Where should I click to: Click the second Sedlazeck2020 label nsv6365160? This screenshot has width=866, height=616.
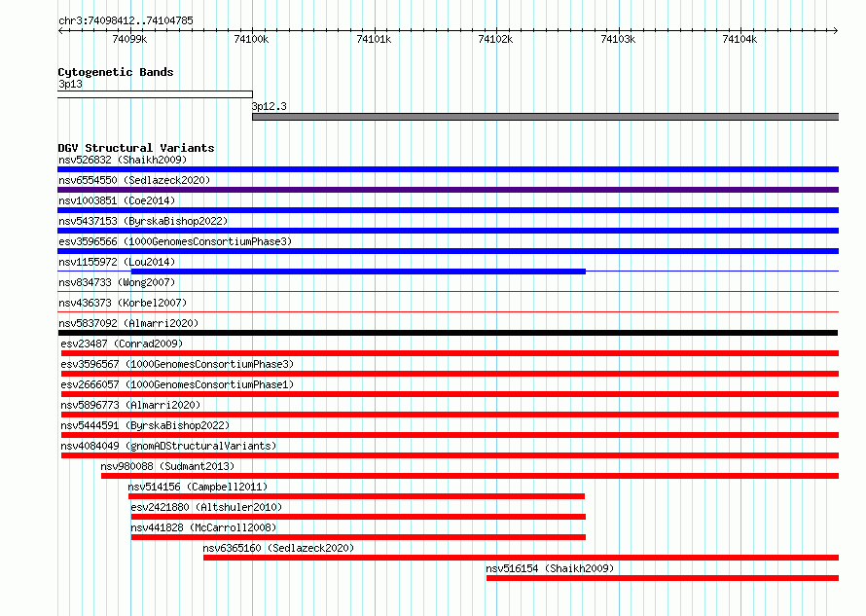(x=278, y=548)
